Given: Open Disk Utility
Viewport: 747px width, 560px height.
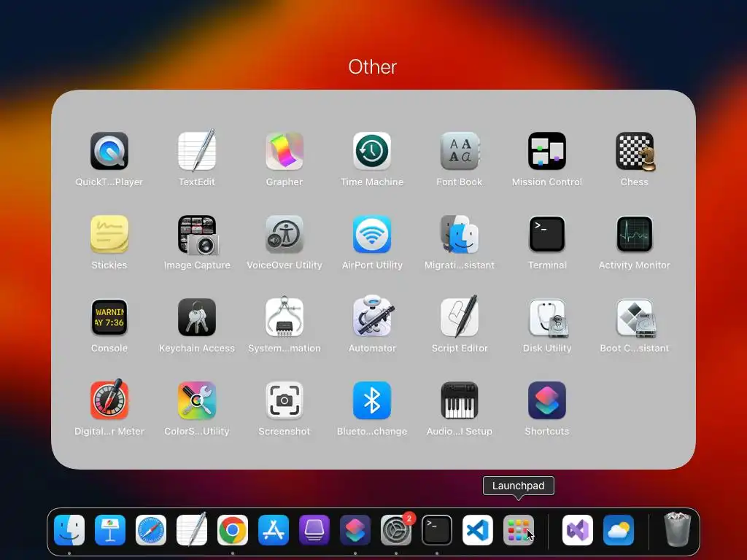Looking at the screenshot, I should point(547,317).
